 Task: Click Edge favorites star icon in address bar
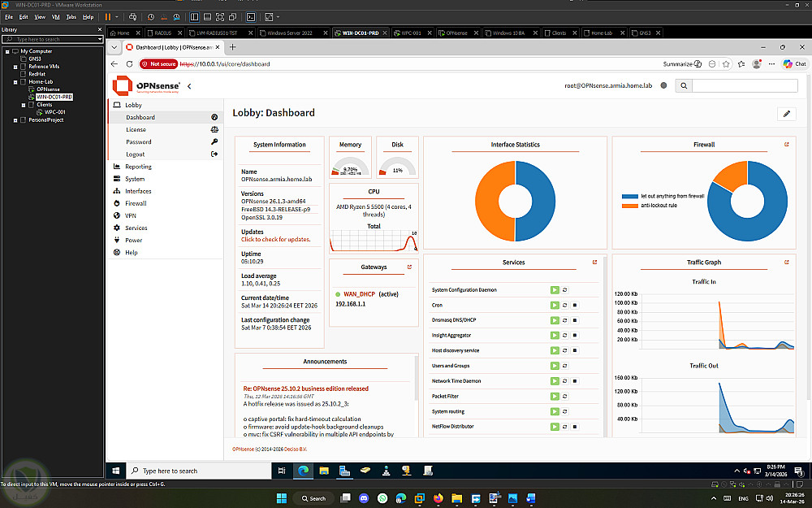coord(726,63)
